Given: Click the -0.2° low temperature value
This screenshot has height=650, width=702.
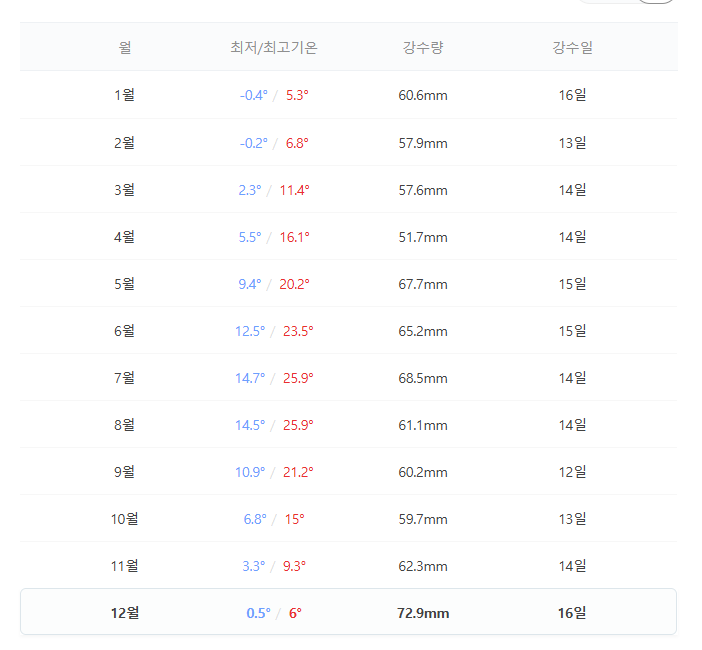Looking at the screenshot, I should tap(253, 143).
